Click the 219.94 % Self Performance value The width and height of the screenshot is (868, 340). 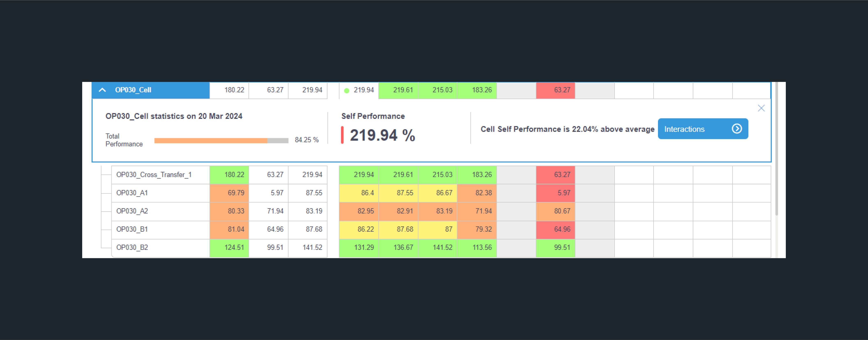382,135
